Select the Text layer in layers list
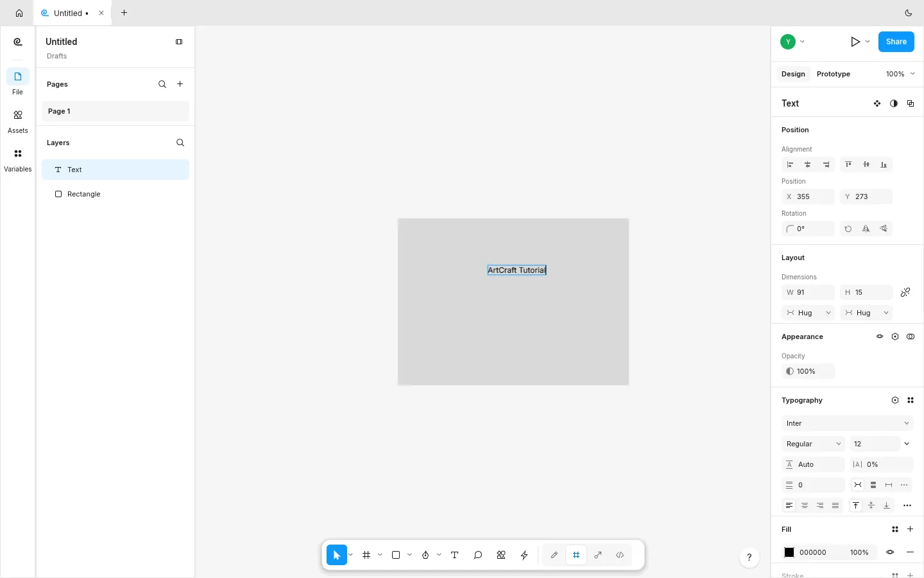Viewport: 924px width, 578px height. tap(116, 170)
